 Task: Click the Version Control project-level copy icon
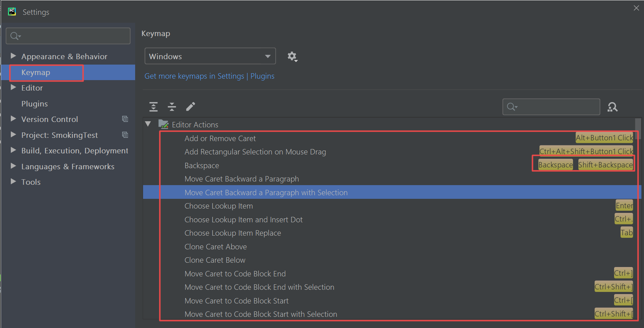point(125,119)
